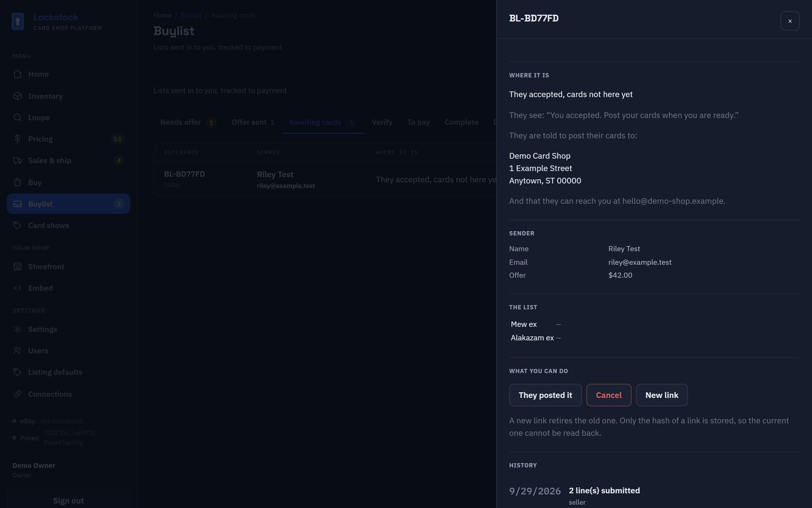Click the Buylist breadcrumb link

(x=191, y=15)
